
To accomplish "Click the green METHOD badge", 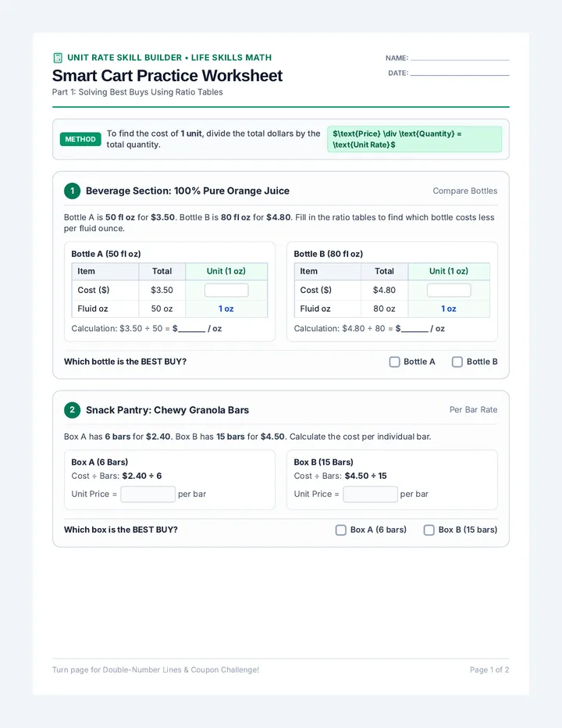I will pyautogui.click(x=80, y=139).
